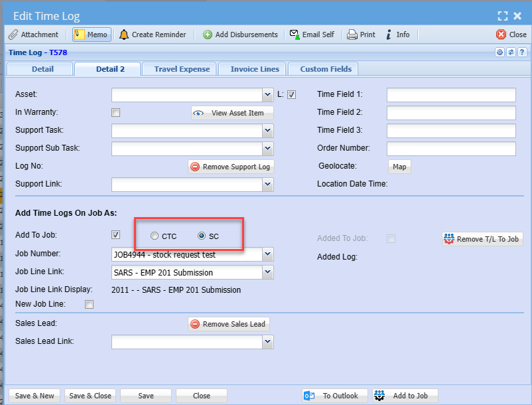Expand the Sales Lead Link dropdown
Image resolution: width=532 pixels, height=405 pixels.
point(267,342)
